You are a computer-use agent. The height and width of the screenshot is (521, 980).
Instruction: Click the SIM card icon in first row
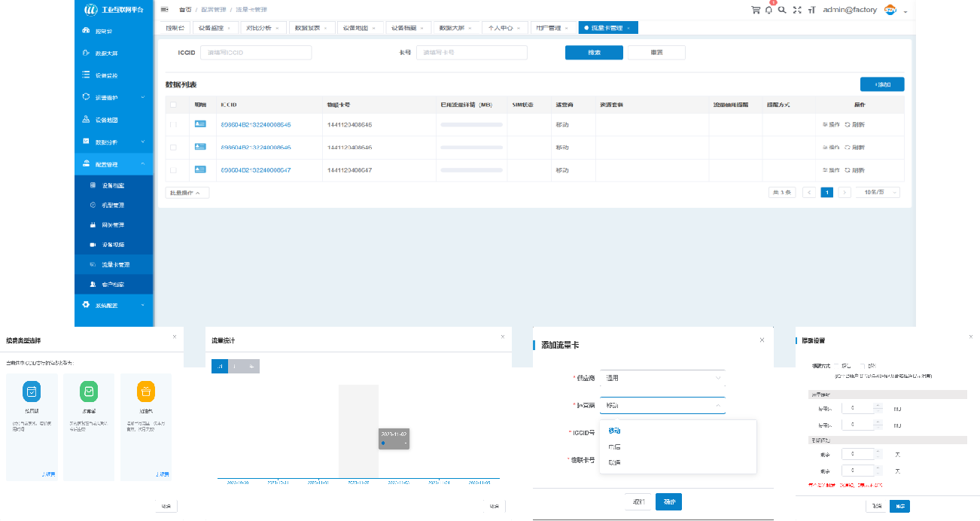coord(200,124)
